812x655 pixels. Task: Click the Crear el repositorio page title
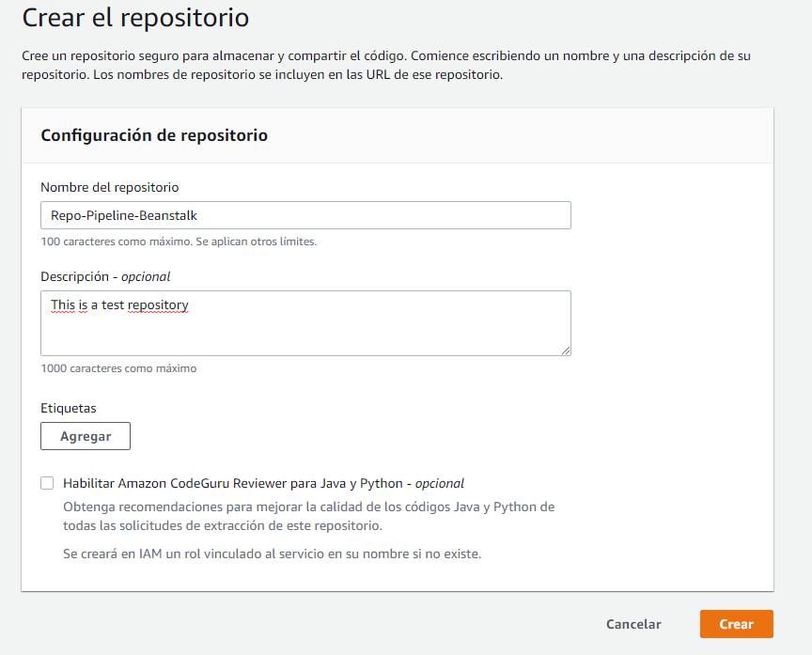tap(135, 18)
